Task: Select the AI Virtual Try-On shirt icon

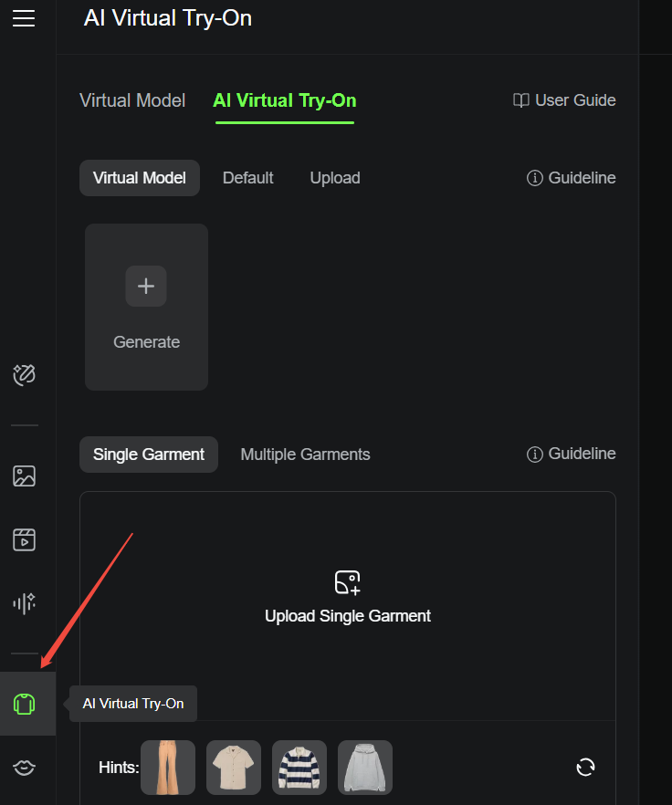Action: 24,704
